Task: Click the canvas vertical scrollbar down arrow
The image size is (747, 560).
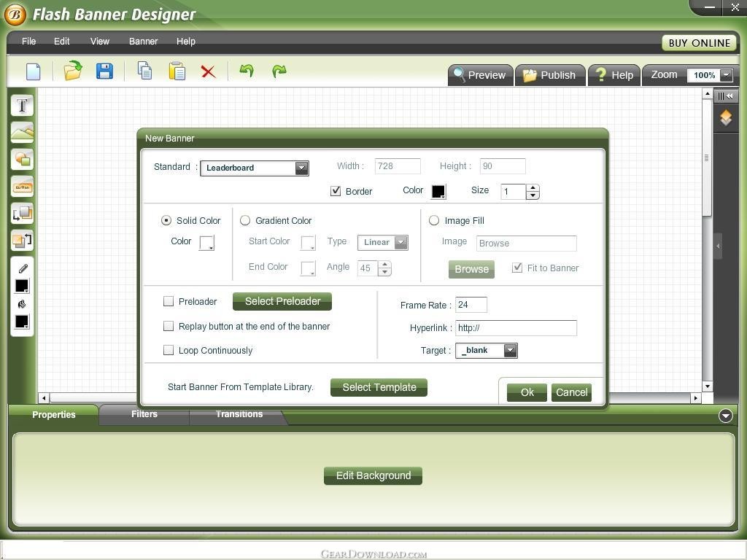Action: tap(708, 386)
